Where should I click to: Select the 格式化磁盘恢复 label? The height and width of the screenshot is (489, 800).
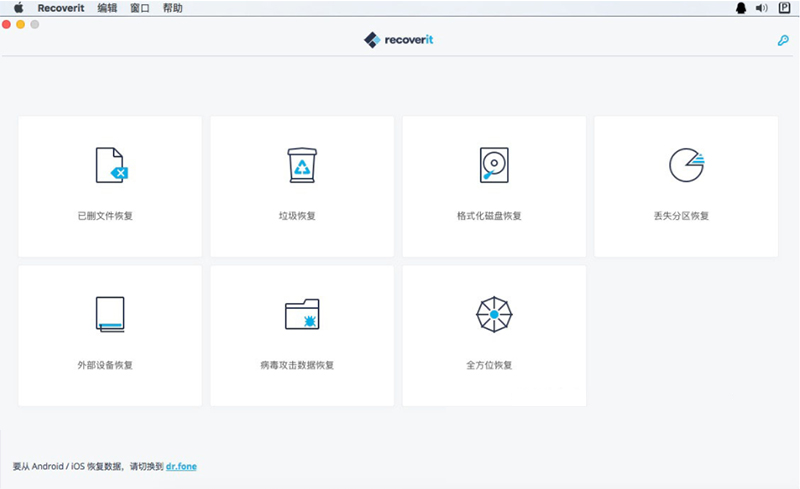click(x=489, y=216)
